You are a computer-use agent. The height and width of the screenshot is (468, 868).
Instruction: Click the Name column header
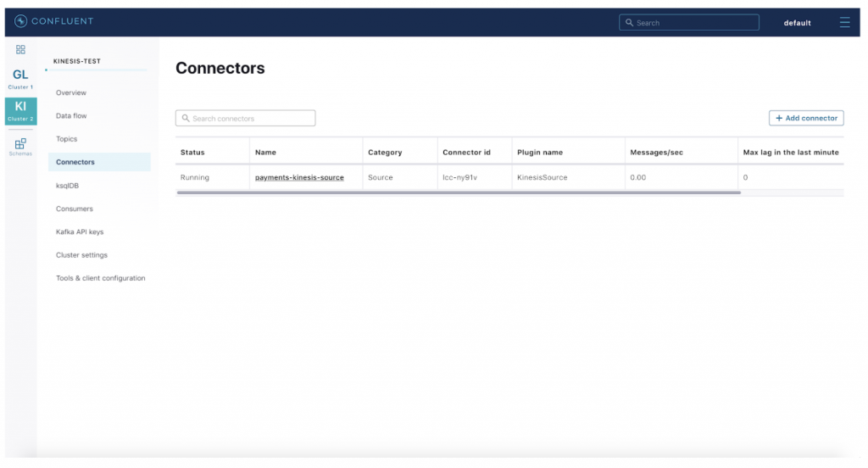tap(265, 153)
